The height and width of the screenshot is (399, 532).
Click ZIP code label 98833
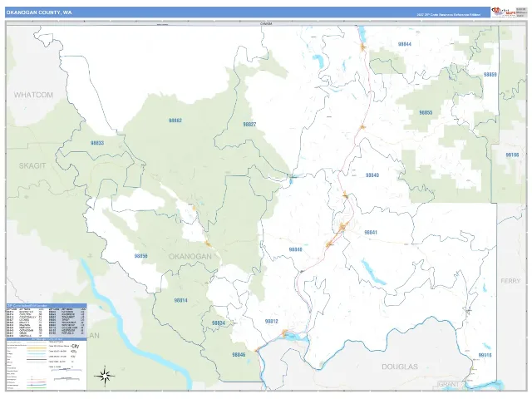pos(97,143)
